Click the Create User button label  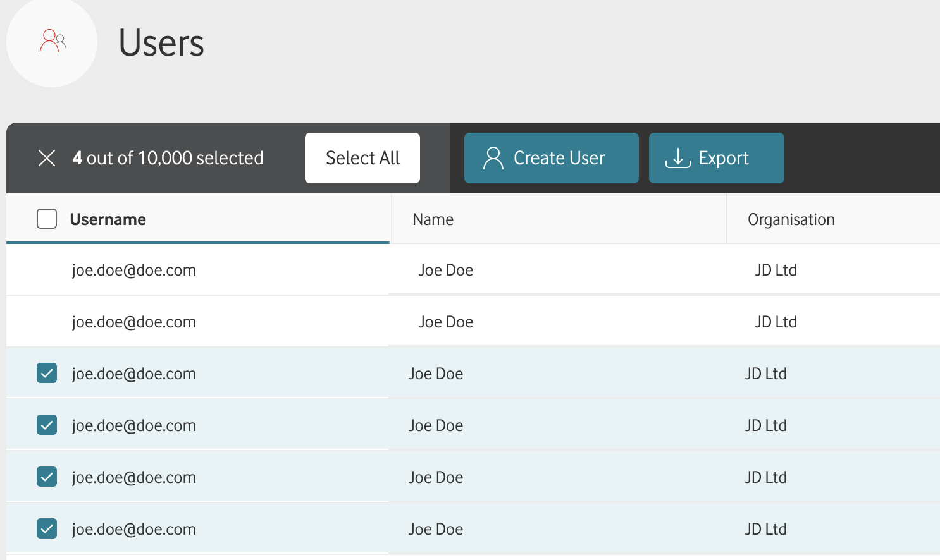[x=559, y=158]
